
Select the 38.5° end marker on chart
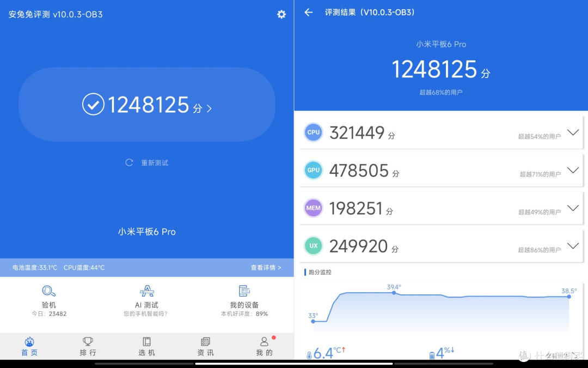569,297
